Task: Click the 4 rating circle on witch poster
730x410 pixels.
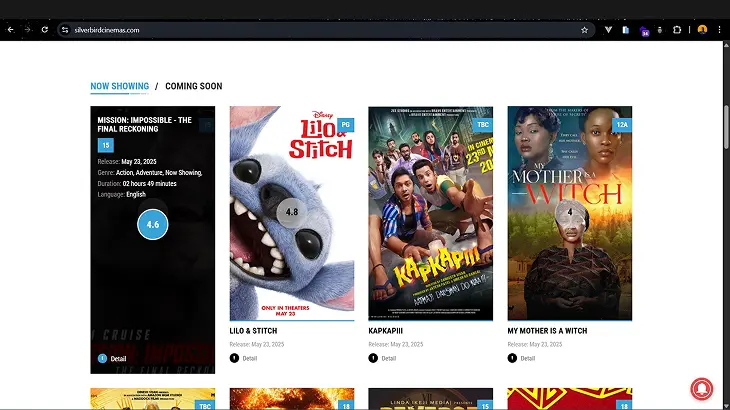Action: pyautogui.click(x=570, y=212)
